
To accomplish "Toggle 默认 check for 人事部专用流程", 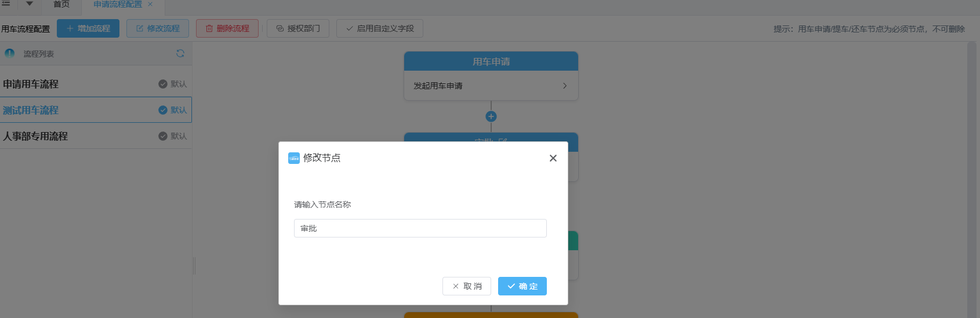I will 163,136.
